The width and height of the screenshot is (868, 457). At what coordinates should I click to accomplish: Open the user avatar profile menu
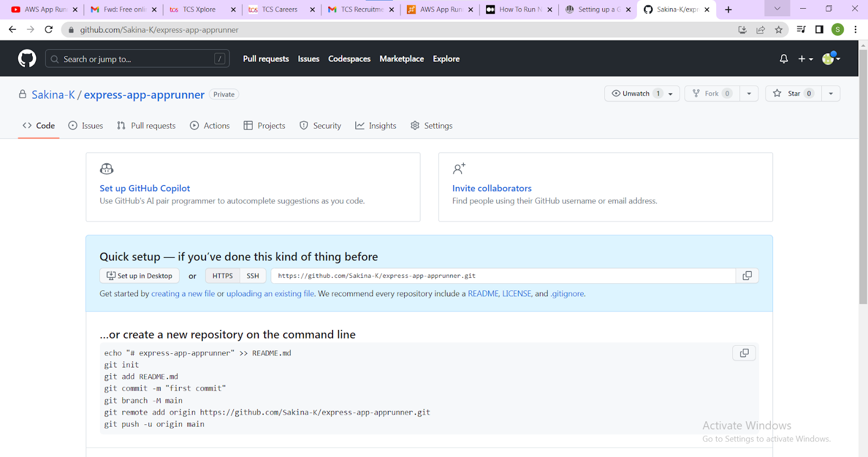coord(831,59)
